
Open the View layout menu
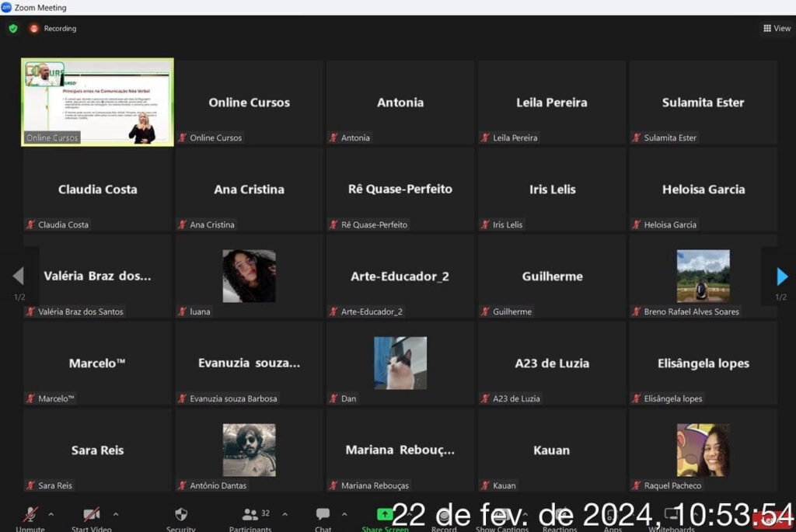click(x=777, y=29)
